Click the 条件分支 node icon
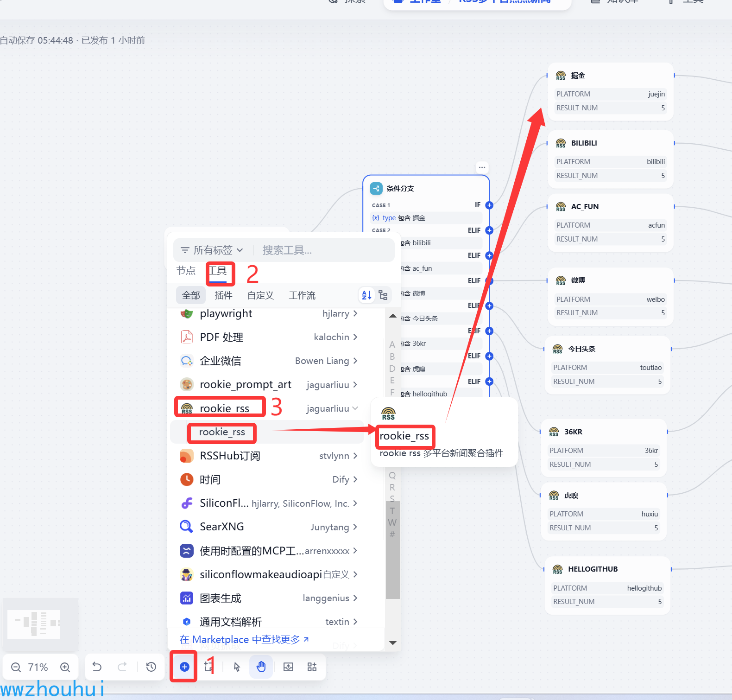This screenshot has width=732, height=700. (376, 188)
